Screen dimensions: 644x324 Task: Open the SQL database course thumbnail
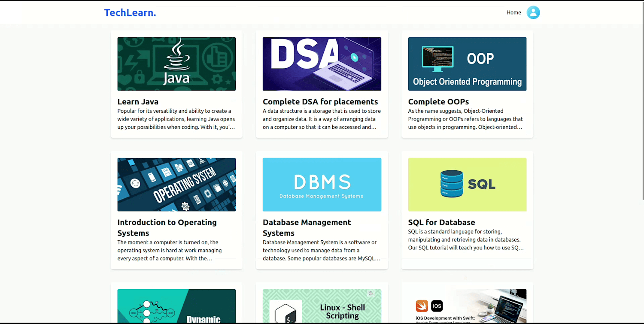coord(467,185)
